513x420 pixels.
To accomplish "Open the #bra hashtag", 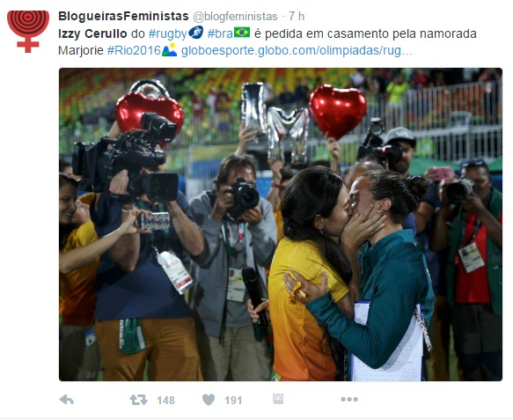I will (220, 33).
